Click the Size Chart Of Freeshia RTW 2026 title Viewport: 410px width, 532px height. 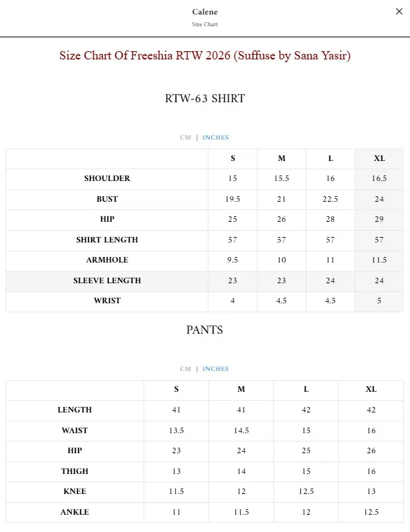pyautogui.click(x=205, y=55)
